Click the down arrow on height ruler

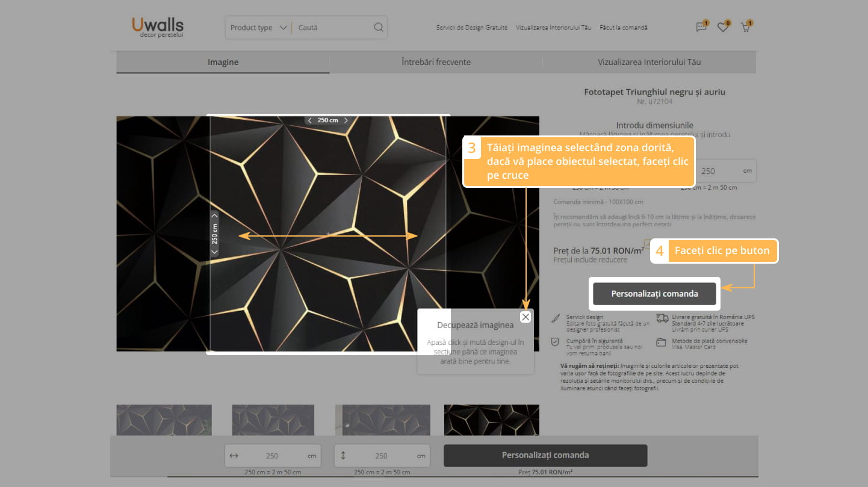(x=215, y=252)
